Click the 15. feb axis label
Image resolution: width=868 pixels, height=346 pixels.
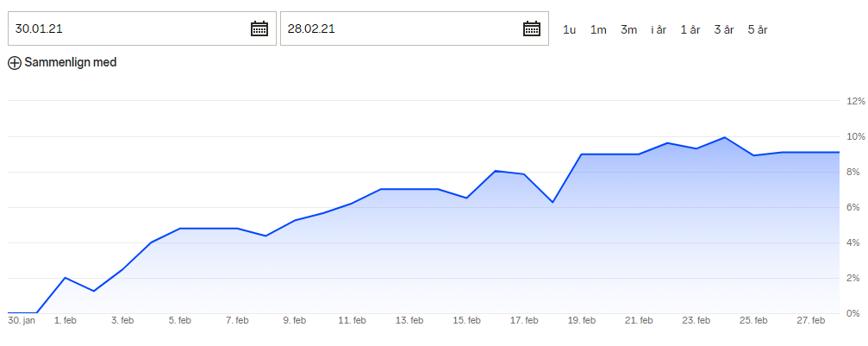pyautogui.click(x=466, y=320)
